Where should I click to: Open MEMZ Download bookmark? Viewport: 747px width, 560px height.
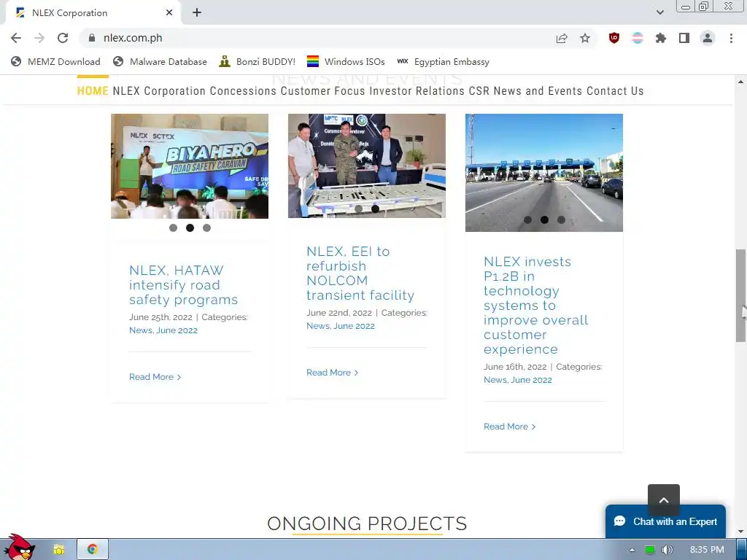click(x=55, y=61)
